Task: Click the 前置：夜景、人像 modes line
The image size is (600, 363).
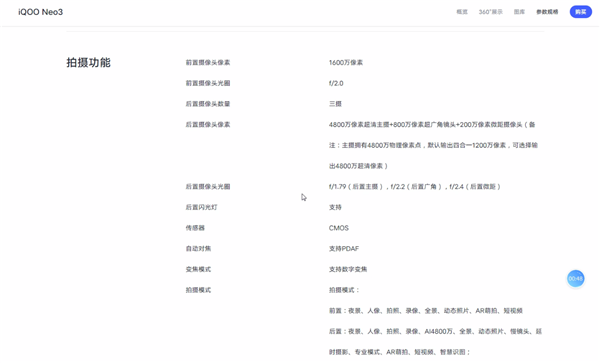Action: click(x=426, y=310)
